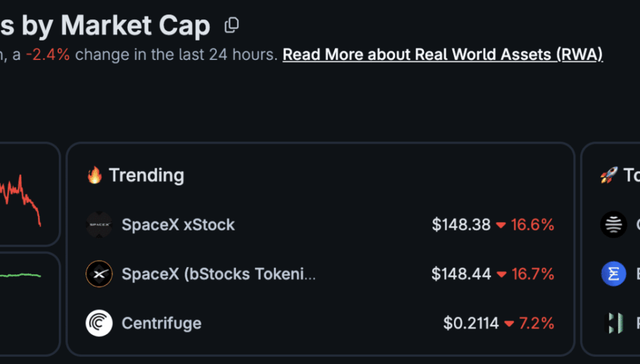The image size is (640, 364).
Task: Click the Centrifuge spiral logo icon
Action: (x=99, y=323)
